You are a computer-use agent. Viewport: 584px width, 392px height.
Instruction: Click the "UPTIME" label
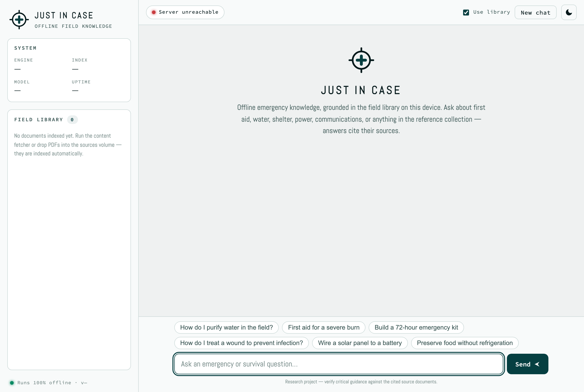[x=81, y=82]
